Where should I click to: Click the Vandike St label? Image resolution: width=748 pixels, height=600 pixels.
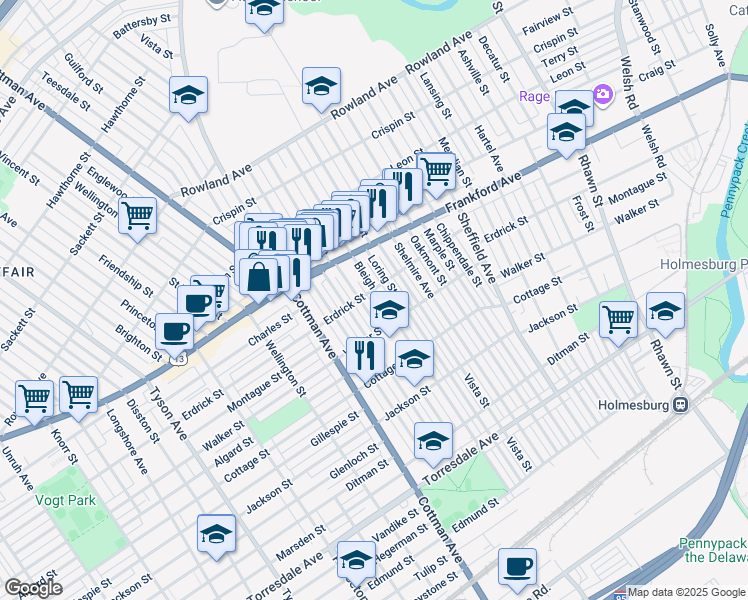point(395,525)
